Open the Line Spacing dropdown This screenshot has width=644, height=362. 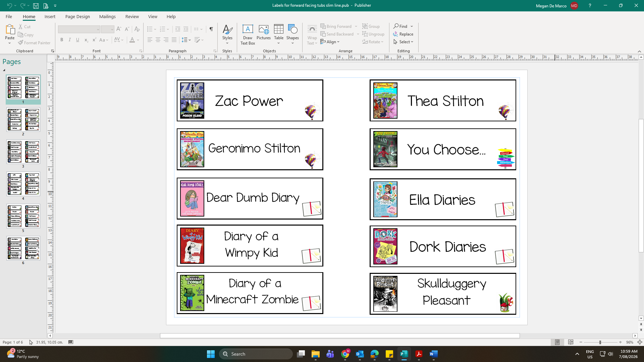click(x=186, y=40)
